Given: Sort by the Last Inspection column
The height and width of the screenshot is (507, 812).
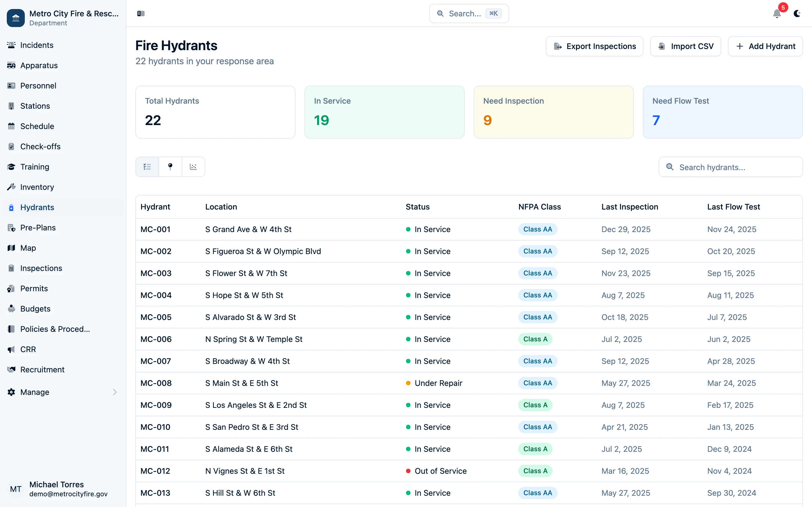Looking at the screenshot, I should click(630, 207).
